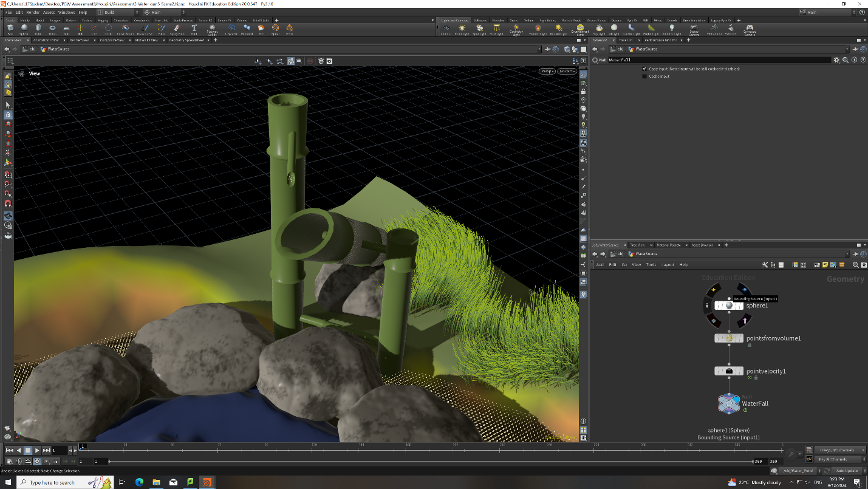Click the info button on sphere1 node ring
Viewport: 868px width, 489px height.
click(707, 306)
